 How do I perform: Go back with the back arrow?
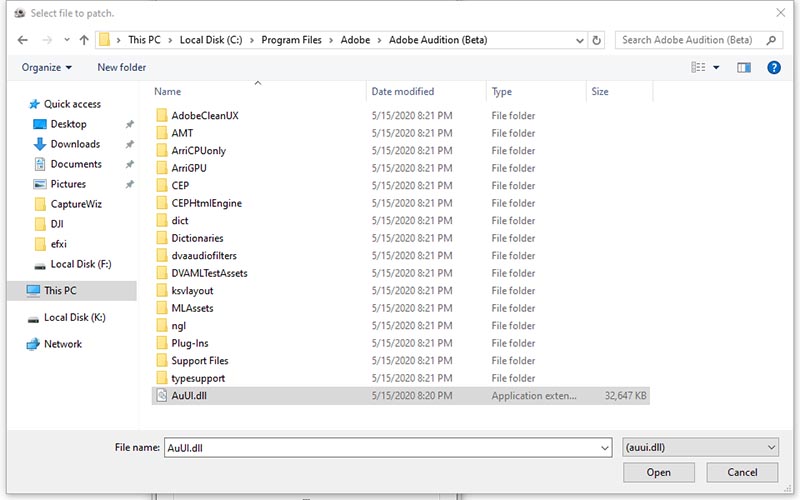[x=22, y=40]
